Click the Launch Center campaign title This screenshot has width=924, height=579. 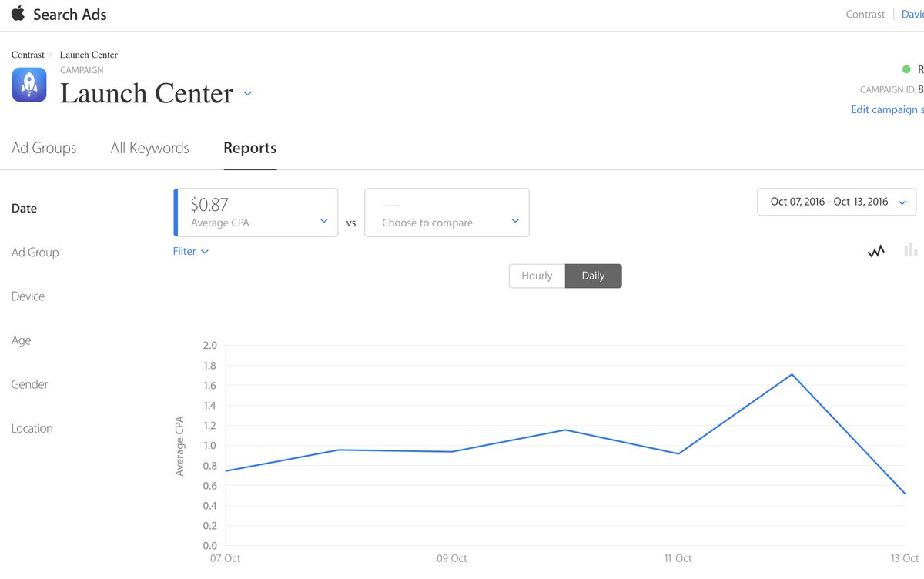pyautogui.click(x=146, y=93)
